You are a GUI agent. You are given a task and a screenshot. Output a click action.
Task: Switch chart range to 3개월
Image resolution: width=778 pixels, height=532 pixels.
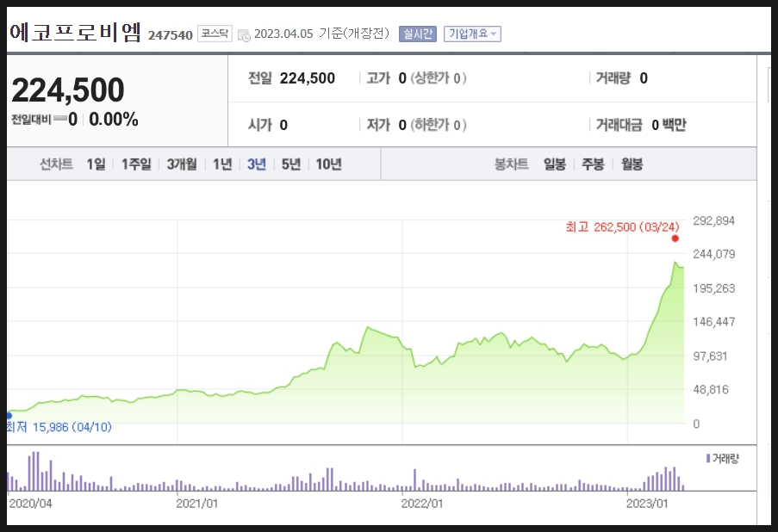coord(182,164)
